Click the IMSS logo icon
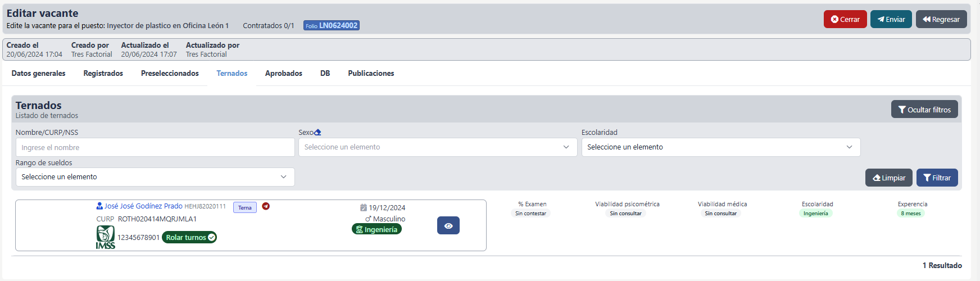Image resolution: width=980 pixels, height=281 pixels. click(x=105, y=237)
